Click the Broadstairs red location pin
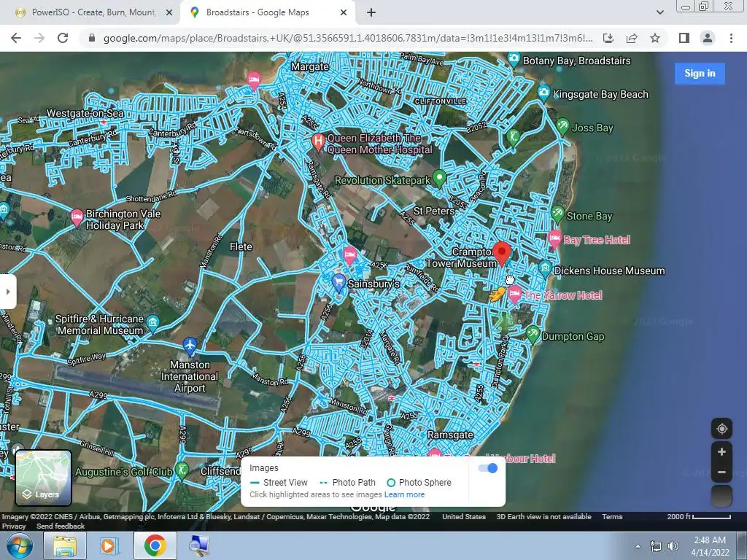The width and height of the screenshot is (747, 560). 502,253
